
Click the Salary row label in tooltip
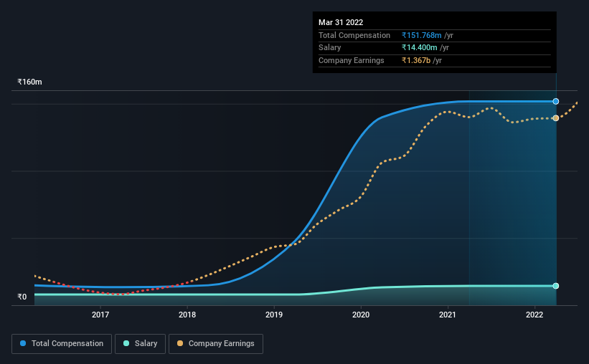(x=329, y=48)
